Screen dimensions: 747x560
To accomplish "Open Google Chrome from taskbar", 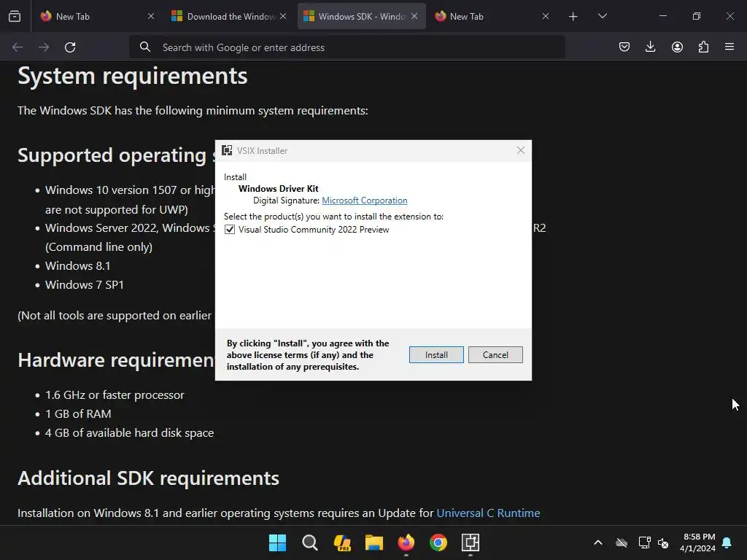I will (x=438, y=542).
